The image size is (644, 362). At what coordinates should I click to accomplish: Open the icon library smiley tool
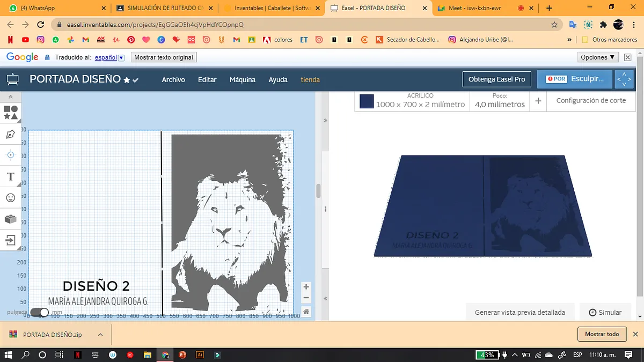click(10, 198)
